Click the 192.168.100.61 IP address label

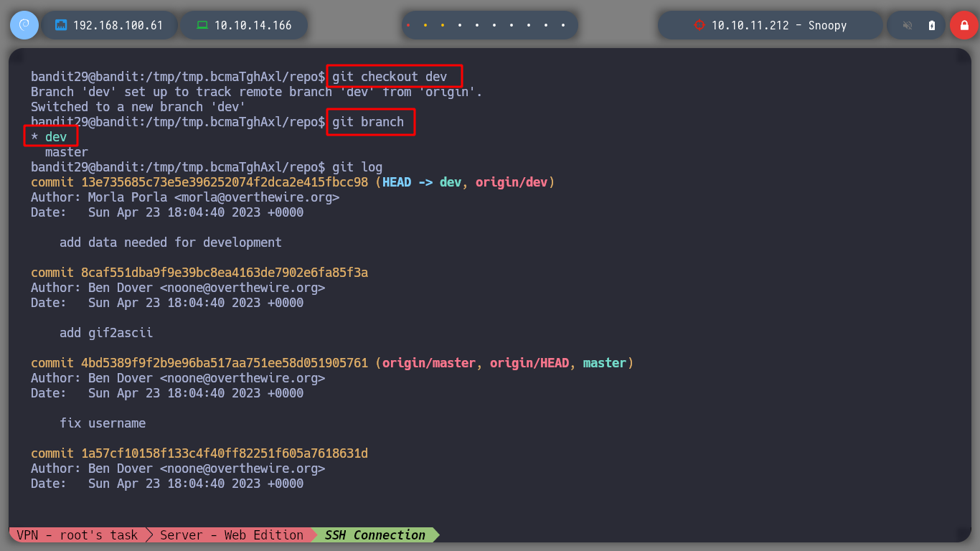coord(118,25)
